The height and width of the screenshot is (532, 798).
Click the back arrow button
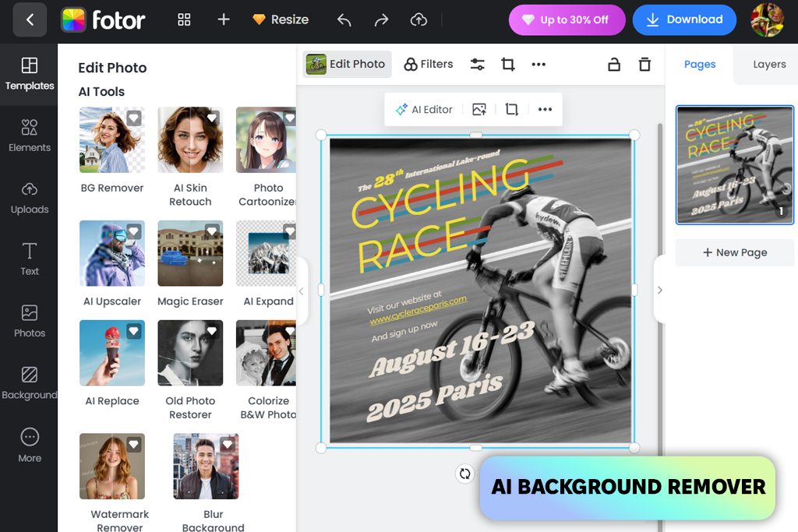30,19
